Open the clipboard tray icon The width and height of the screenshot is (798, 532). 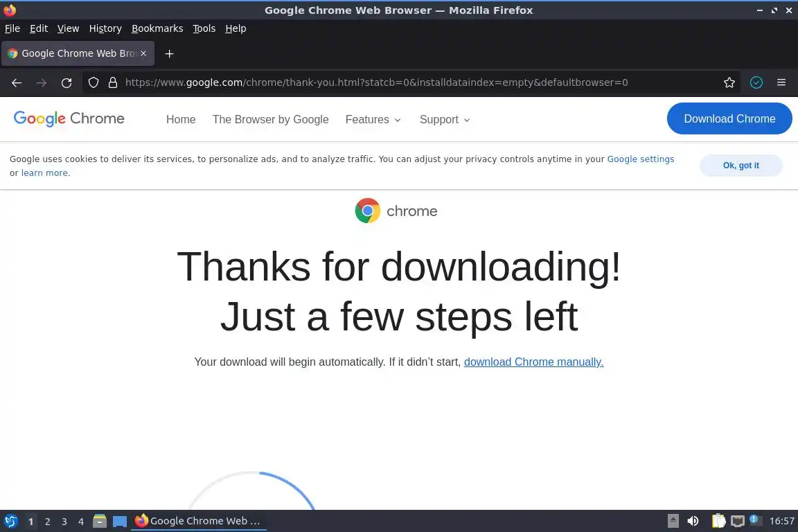click(718, 521)
